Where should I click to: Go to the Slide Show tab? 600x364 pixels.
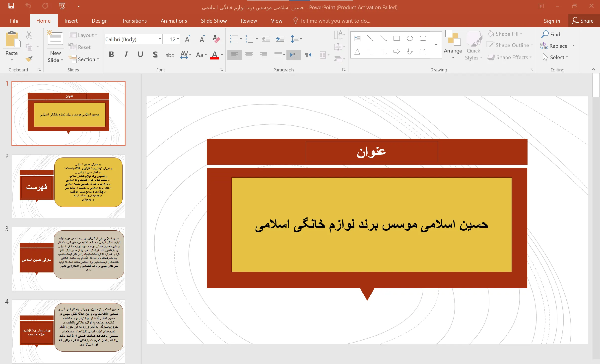coord(214,21)
